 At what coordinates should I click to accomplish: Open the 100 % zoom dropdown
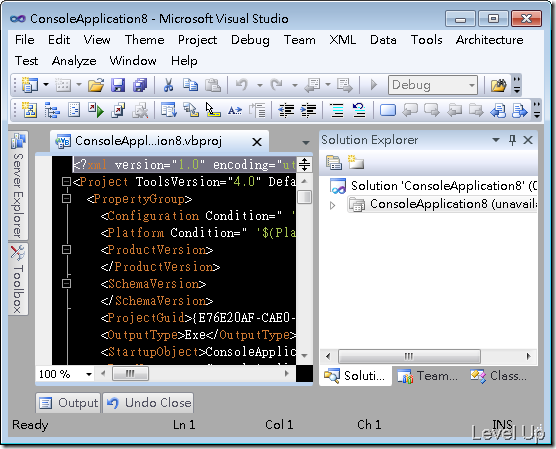click(89, 374)
